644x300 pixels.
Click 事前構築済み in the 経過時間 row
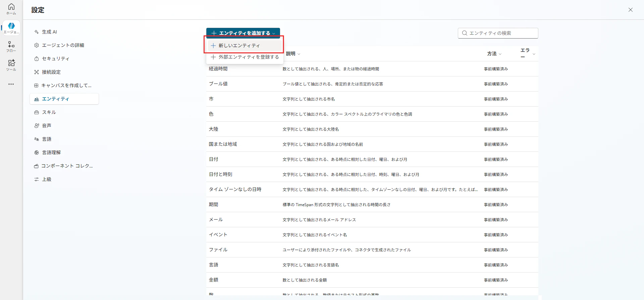[496, 69]
